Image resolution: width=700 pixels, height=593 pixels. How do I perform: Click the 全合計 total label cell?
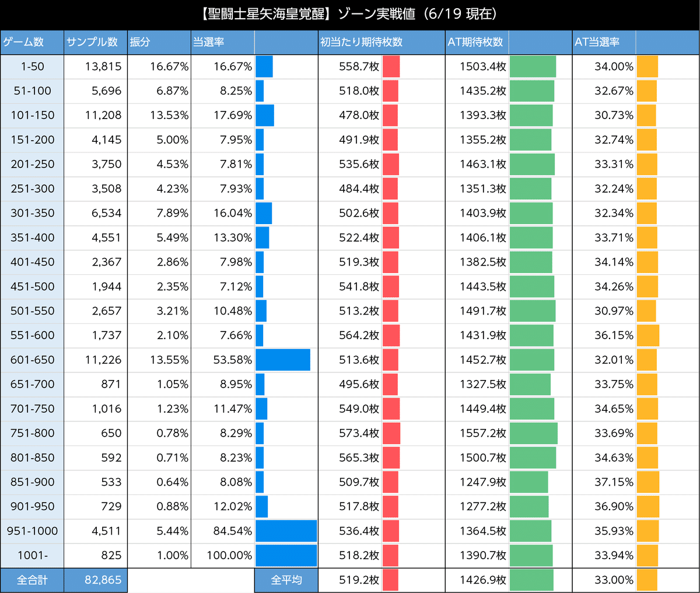click(32, 580)
